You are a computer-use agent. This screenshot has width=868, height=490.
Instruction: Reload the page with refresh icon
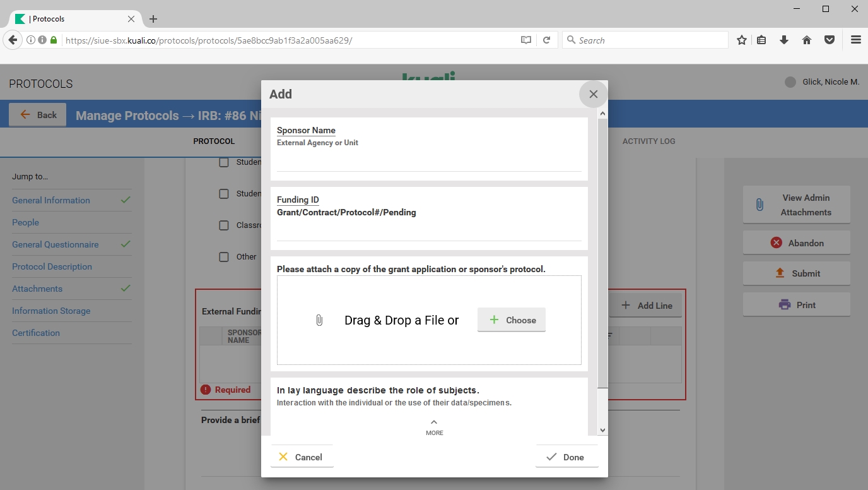pos(547,40)
